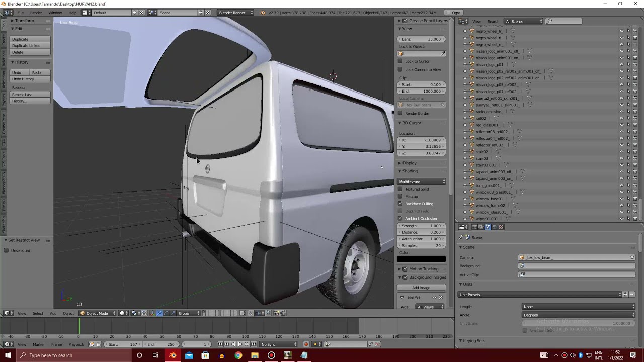This screenshot has width=644, height=362.
Task: Uncheck Background Images panel checkbox
Action: pyautogui.click(x=405, y=277)
